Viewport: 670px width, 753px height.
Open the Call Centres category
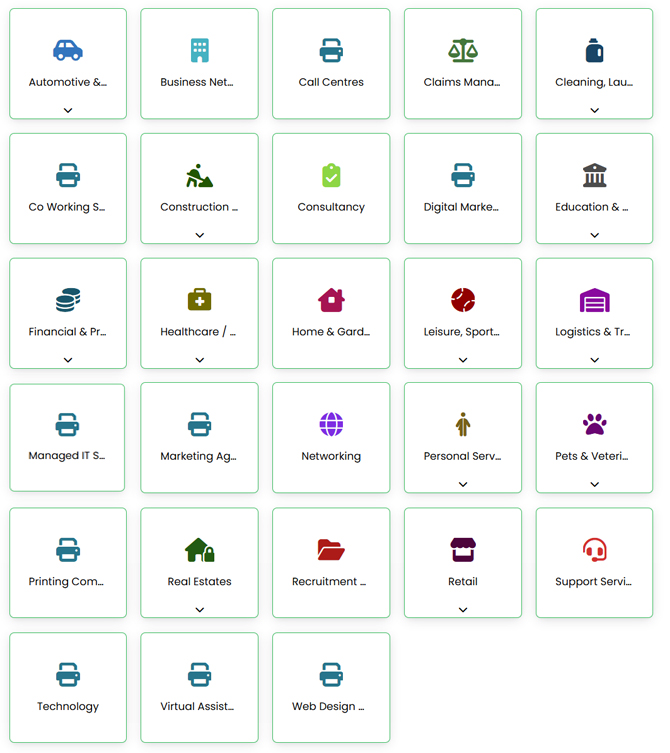tap(331, 65)
